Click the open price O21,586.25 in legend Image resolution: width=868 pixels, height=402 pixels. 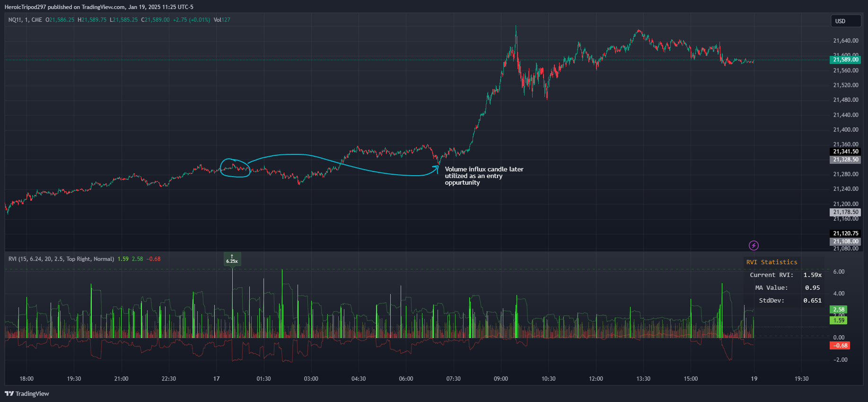coord(60,20)
